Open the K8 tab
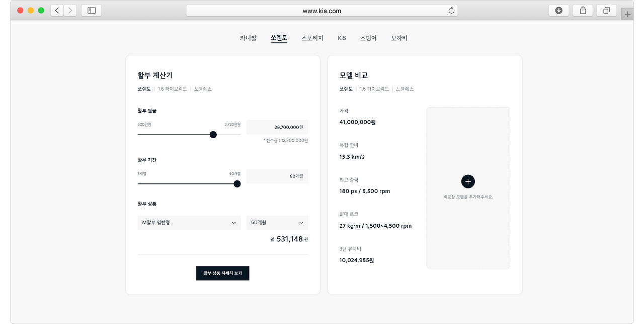 pos(342,38)
